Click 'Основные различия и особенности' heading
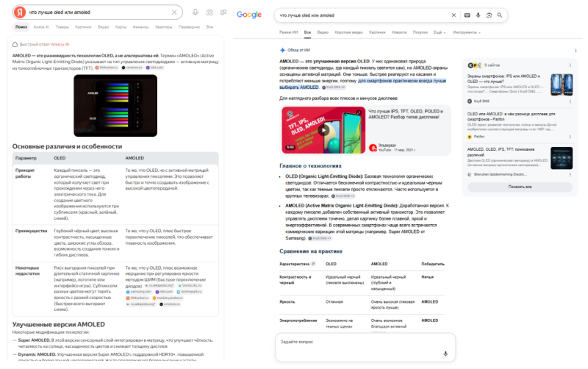 click(x=67, y=146)
